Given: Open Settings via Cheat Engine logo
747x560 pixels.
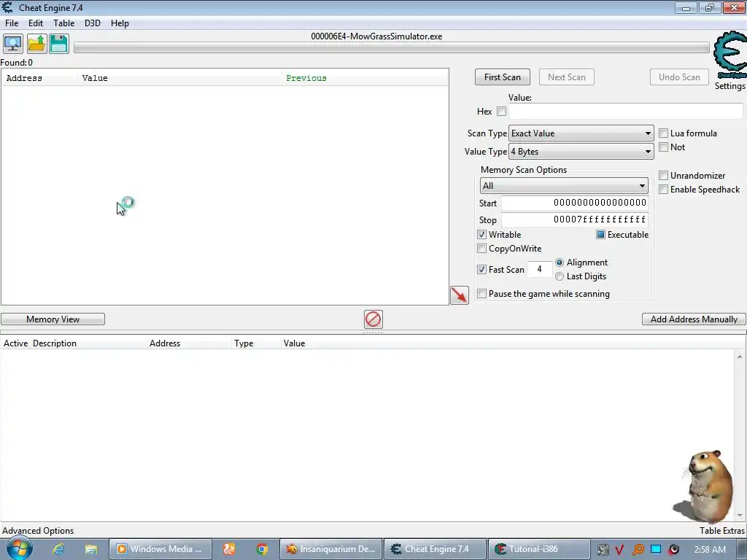Looking at the screenshot, I should pyautogui.click(x=729, y=56).
